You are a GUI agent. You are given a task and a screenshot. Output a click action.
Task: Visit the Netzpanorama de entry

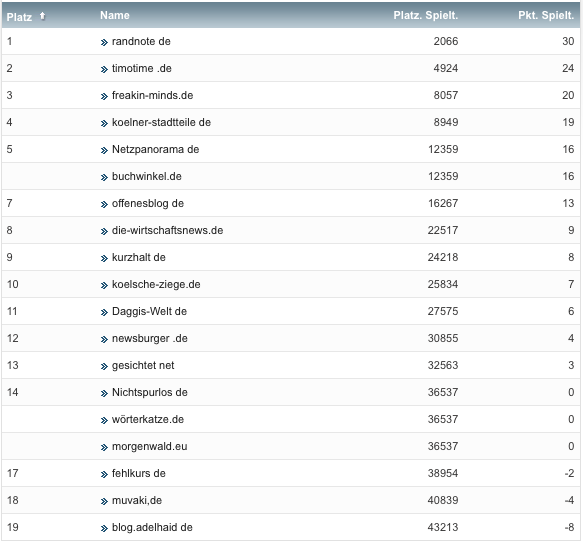(155, 150)
